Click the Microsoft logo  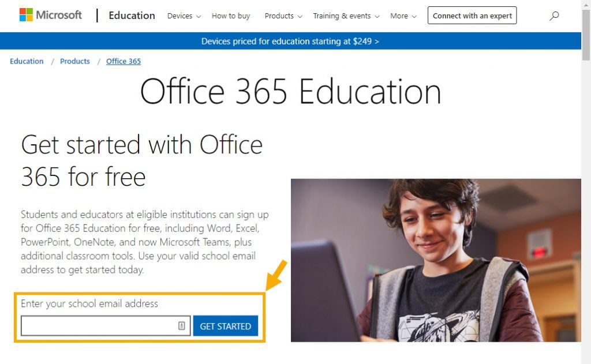coord(51,15)
